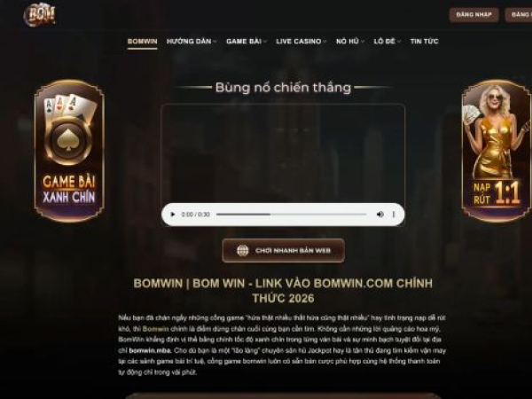
Task: Click the Đăng Nhập button
Action: [x=474, y=14]
